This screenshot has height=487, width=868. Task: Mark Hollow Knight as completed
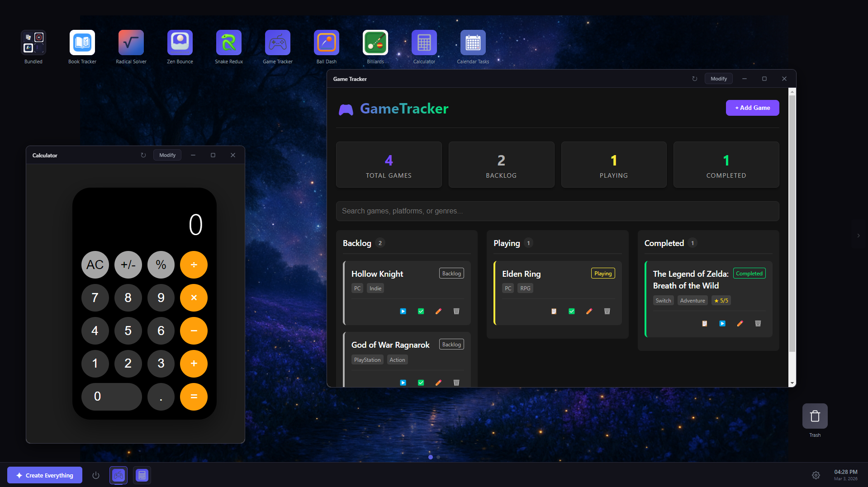tap(421, 311)
